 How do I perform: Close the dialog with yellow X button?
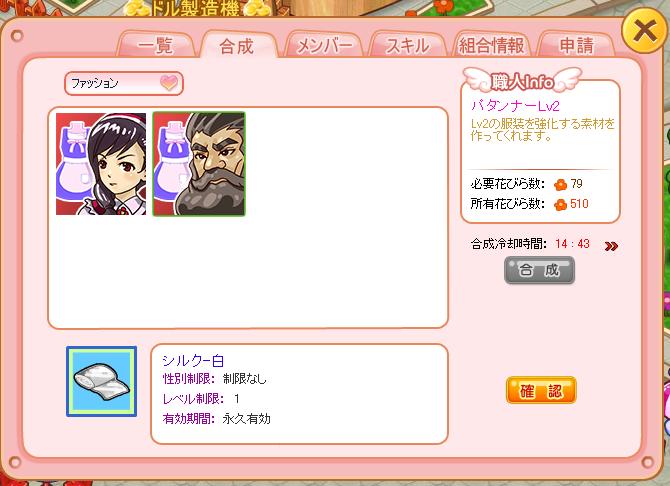click(x=644, y=32)
